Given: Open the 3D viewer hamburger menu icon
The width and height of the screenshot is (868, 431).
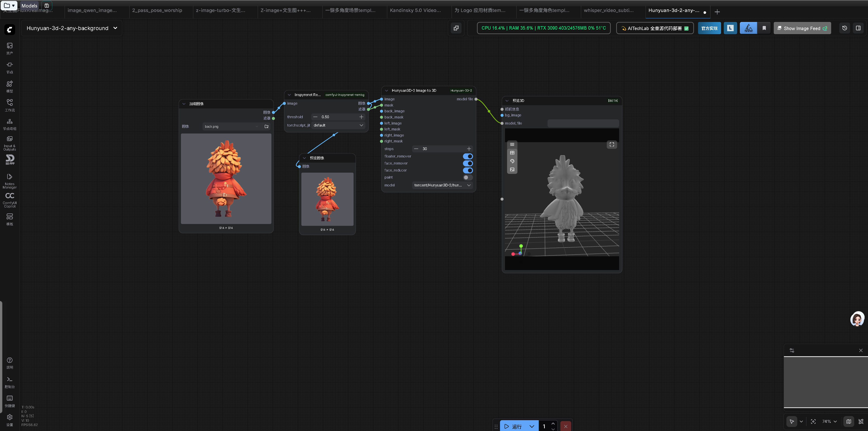Looking at the screenshot, I should pyautogui.click(x=512, y=145).
